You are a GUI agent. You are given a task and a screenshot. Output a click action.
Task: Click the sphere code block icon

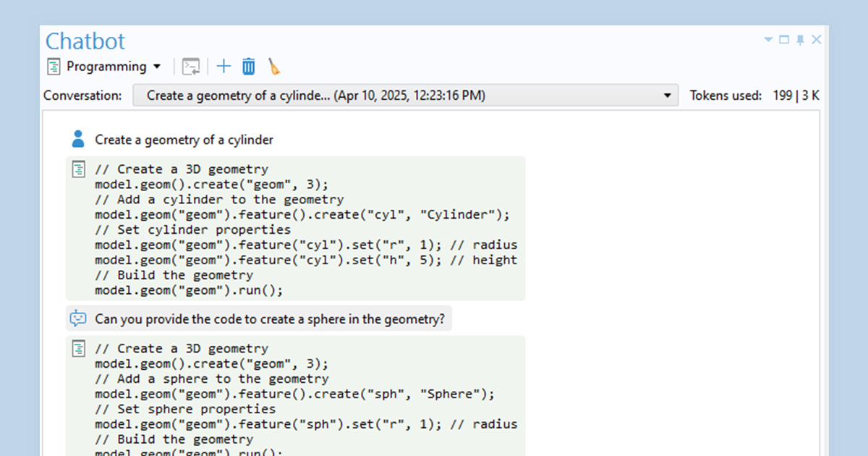pos(78,348)
